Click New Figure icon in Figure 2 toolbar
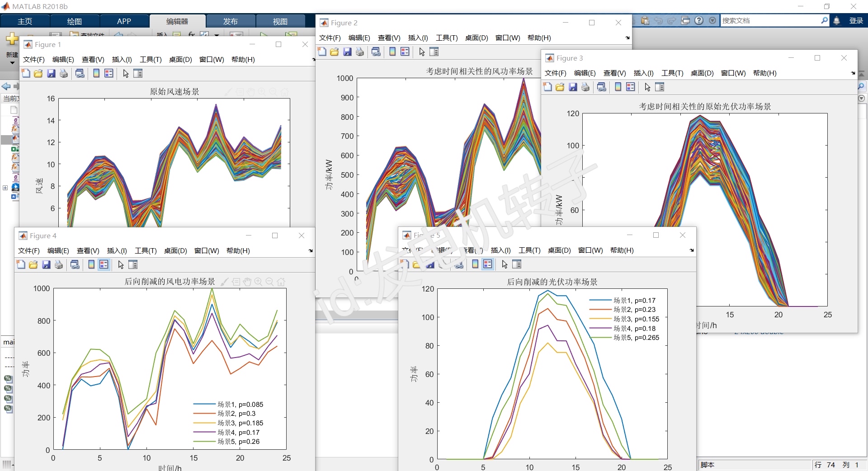The image size is (868, 471). click(322, 52)
